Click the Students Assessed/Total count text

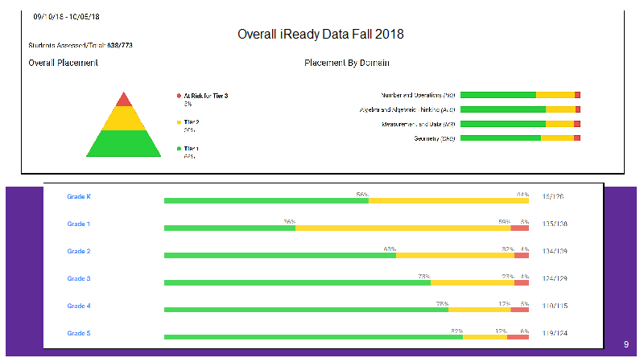point(80,45)
